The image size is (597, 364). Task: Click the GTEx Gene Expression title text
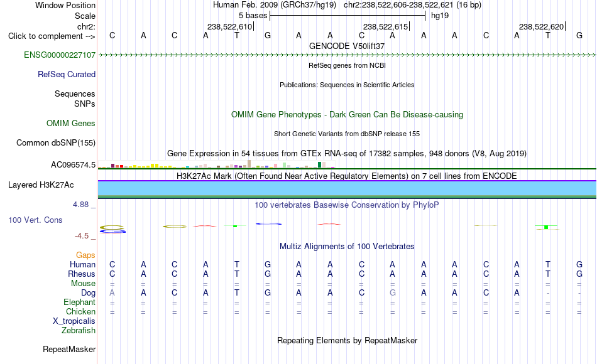[347, 154]
